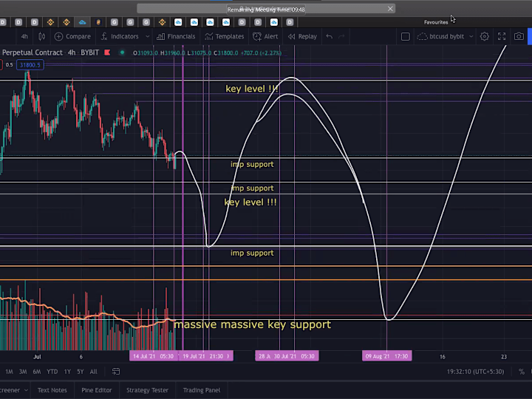Create a new Alert
532x399 pixels.
(x=265, y=36)
